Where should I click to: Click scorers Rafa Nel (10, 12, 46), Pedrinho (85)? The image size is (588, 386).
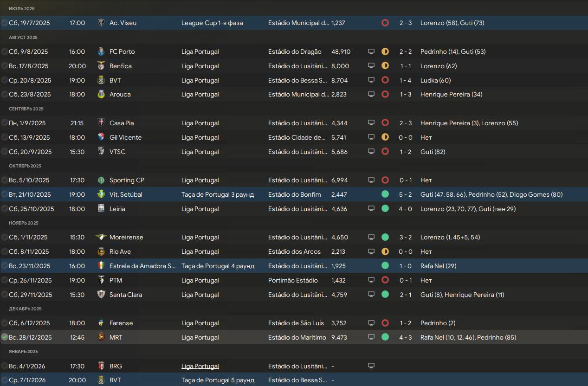[468, 337]
